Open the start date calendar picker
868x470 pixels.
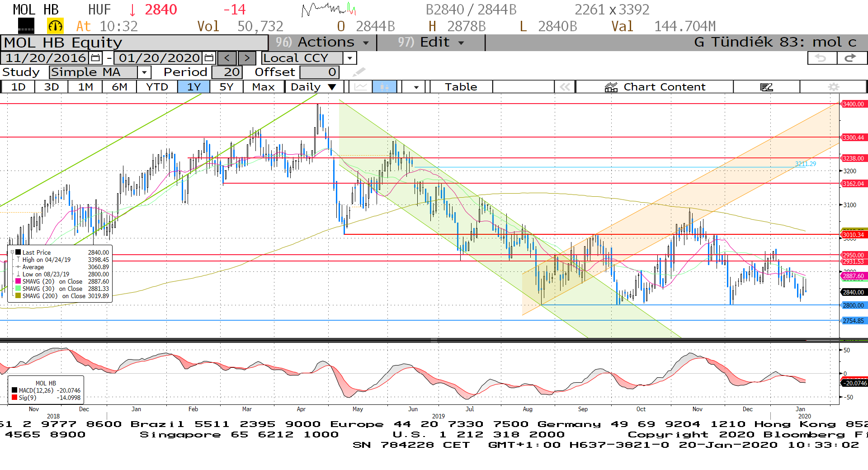click(95, 58)
